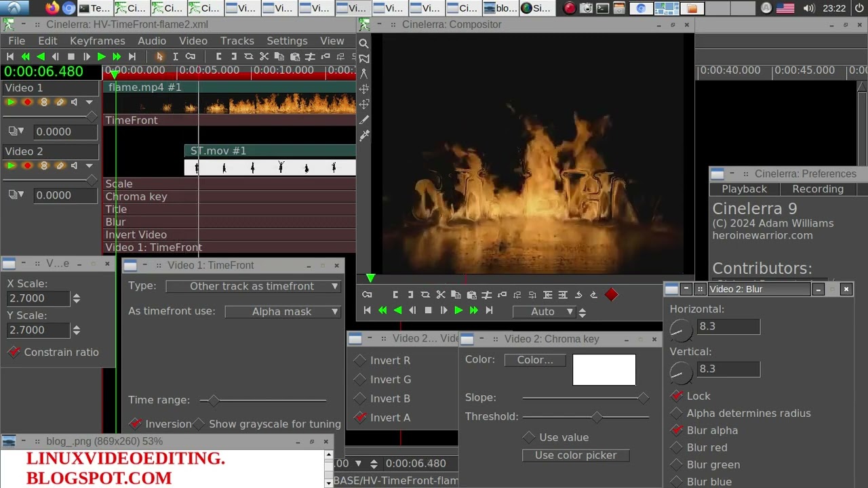The image size is (868, 488).
Task: Adjust X Scale stepper arrows
Action: pyautogui.click(x=77, y=298)
